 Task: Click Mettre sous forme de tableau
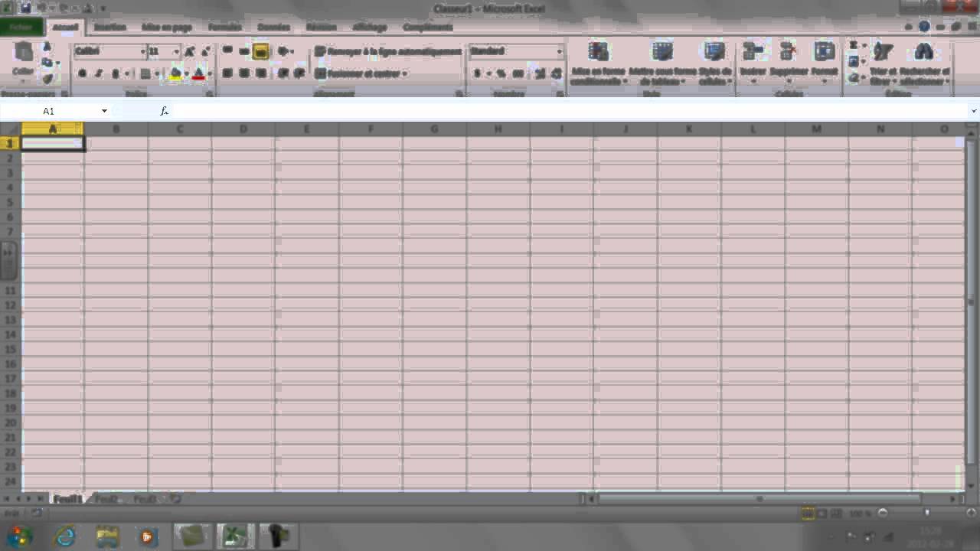click(x=662, y=63)
